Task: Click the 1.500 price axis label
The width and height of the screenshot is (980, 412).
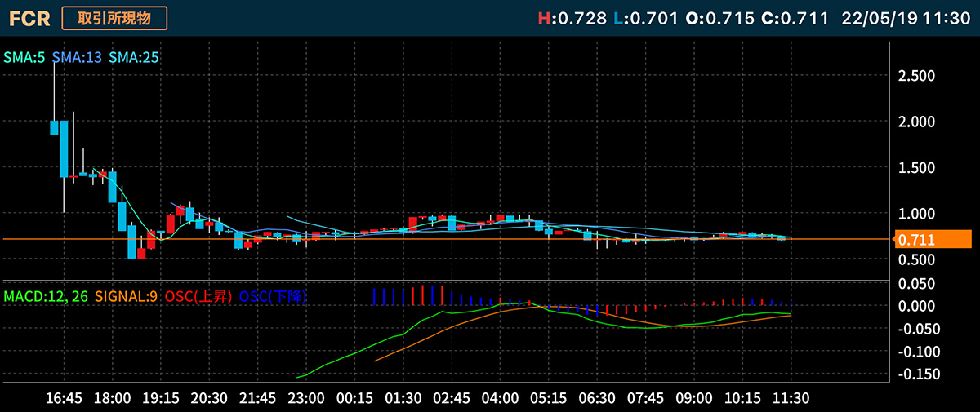Action: pyautogui.click(x=915, y=167)
